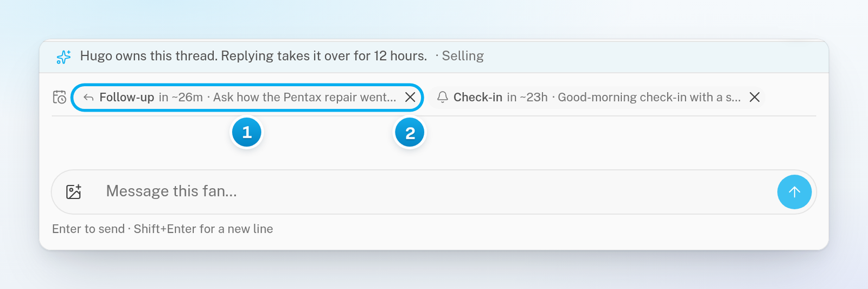Click the numbered badge 1 marker
868x289 pixels.
pyautogui.click(x=247, y=132)
